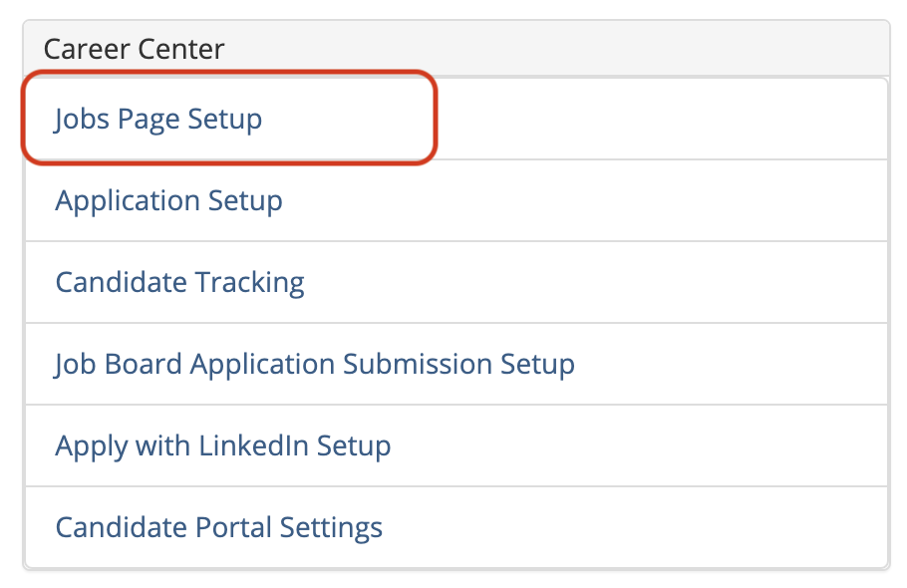Image resolution: width=907 pixels, height=588 pixels.
Task: Open Job Board Application Submission Setup
Action: [x=314, y=364]
